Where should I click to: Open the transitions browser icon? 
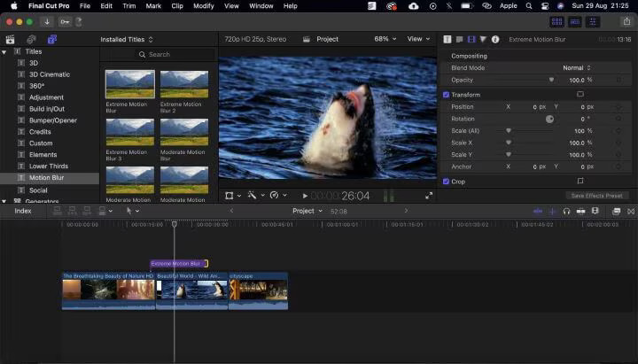point(631,211)
